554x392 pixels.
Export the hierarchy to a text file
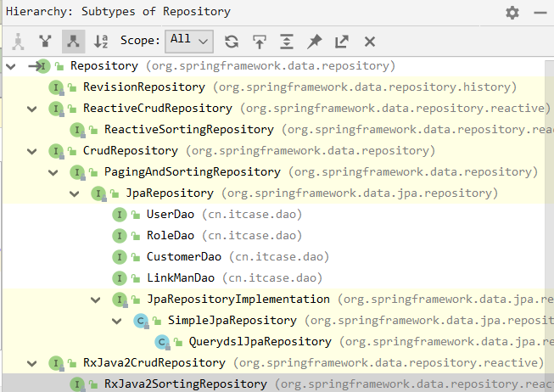[x=342, y=41]
